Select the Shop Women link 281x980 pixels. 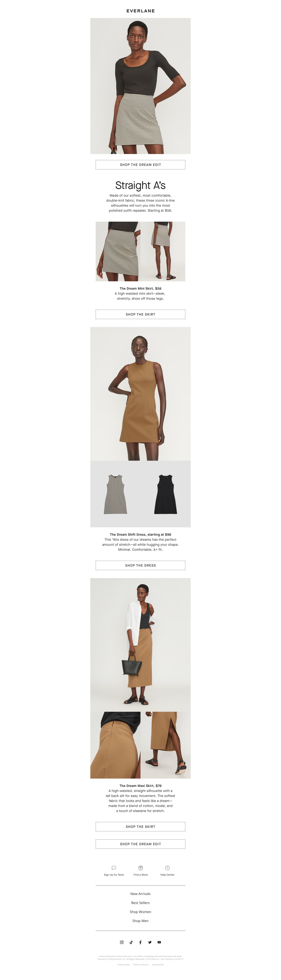pyautogui.click(x=140, y=912)
